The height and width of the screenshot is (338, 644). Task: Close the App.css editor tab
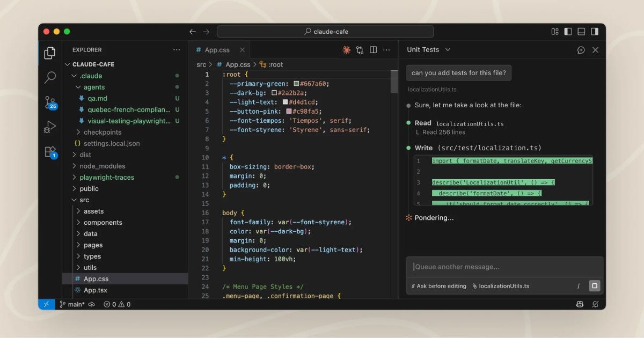point(242,50)
